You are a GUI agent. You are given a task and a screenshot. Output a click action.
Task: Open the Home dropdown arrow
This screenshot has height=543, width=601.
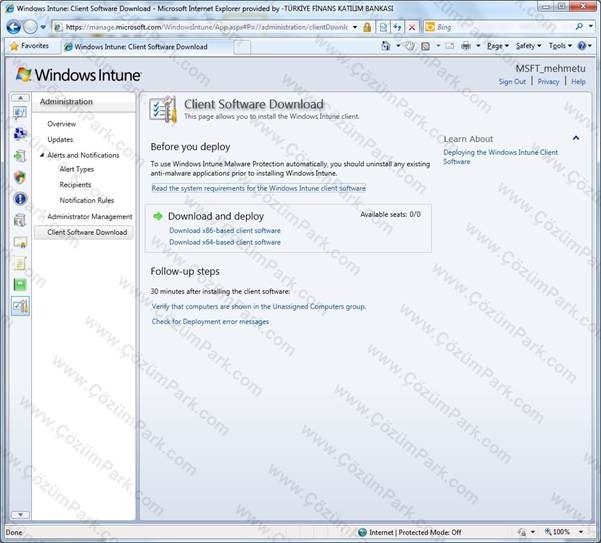tap(398, 46)
